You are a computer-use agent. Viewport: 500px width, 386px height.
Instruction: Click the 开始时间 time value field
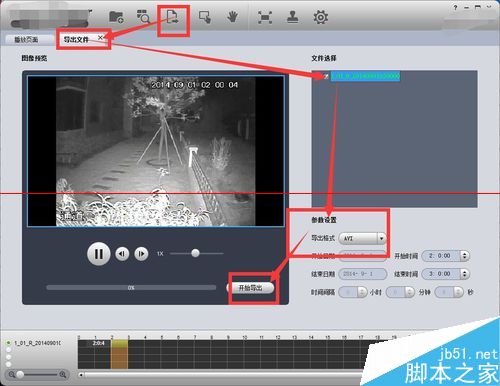tap(441, 256)
